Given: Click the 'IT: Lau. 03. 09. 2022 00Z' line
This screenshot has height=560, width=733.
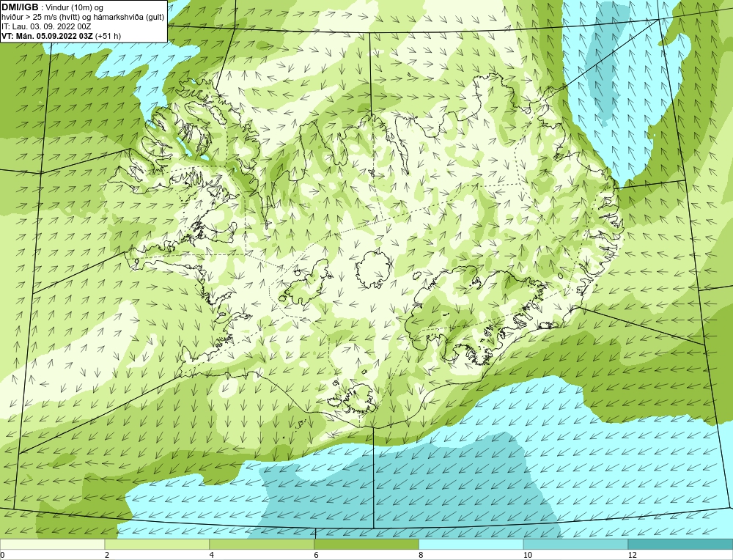Looking at the screenshot, I should (x=46, y=26).
